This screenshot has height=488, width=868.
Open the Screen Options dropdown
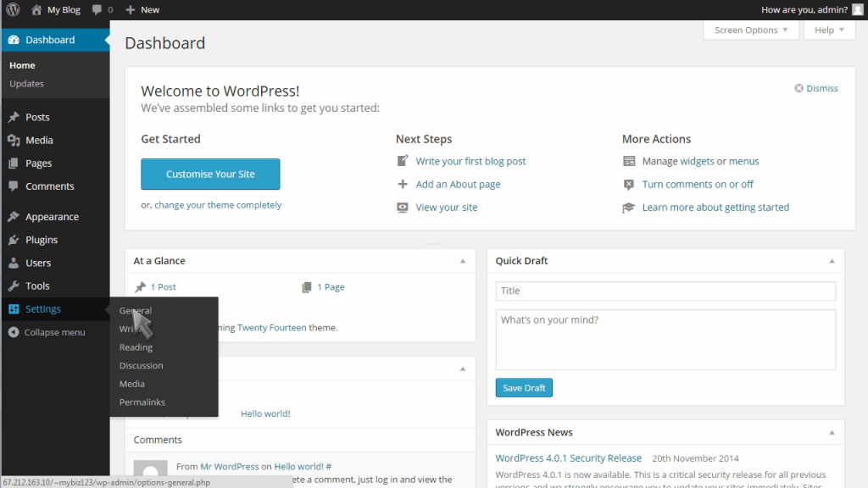[x=749, y=30]
